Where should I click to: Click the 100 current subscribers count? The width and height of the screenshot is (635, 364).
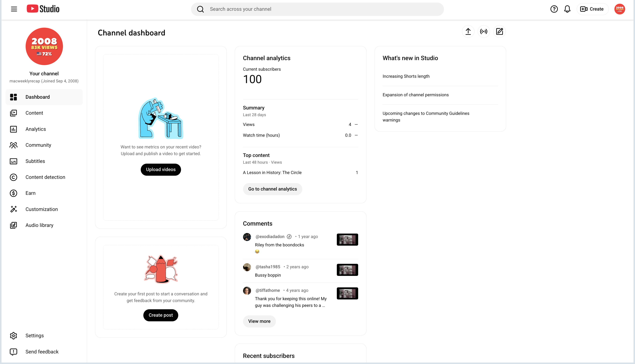[x=252, y=79]
